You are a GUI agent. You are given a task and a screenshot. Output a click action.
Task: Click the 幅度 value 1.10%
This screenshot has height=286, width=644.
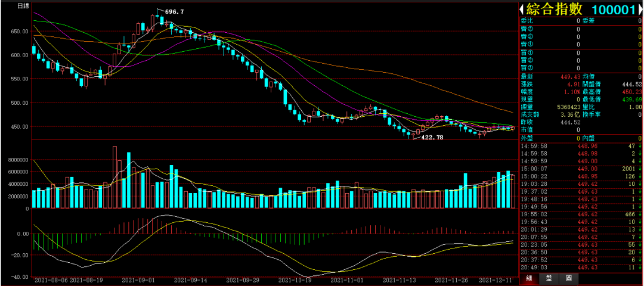click(x=572, y=92)
